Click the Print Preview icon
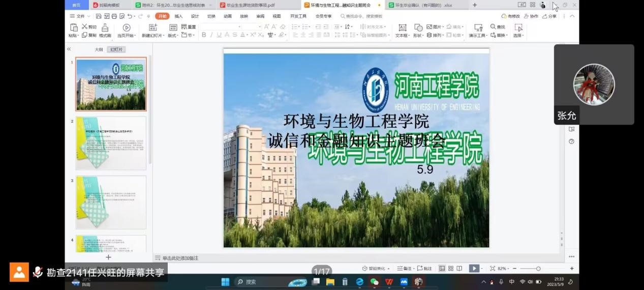The width and height of the screenshot is (644, 290). [x=122, y=16]
